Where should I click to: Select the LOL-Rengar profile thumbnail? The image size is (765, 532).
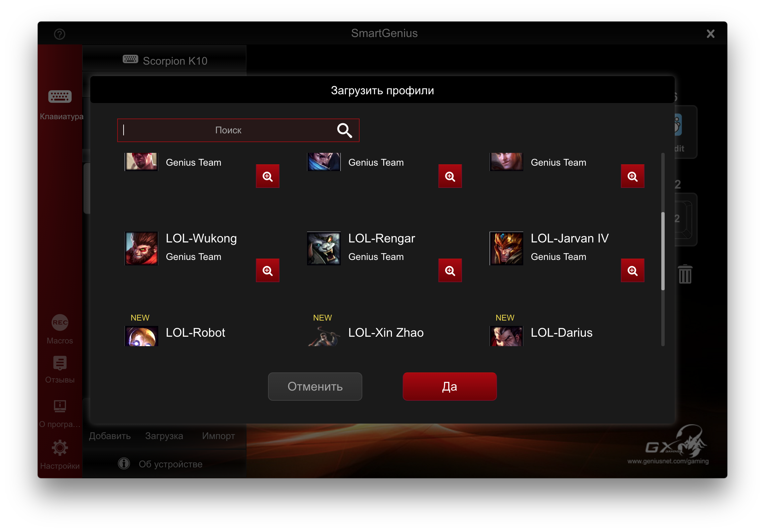coord(324,248)
